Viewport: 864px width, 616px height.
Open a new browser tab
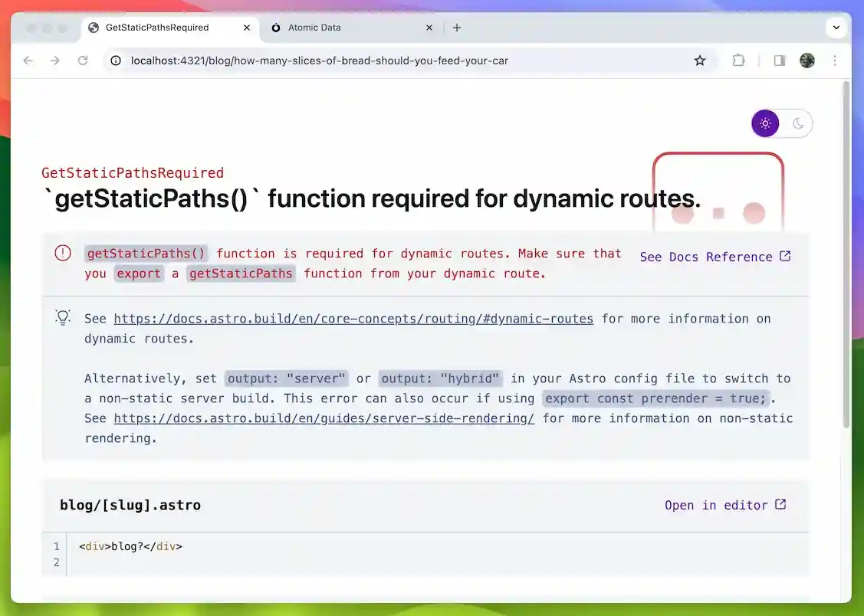pos(457,28)
